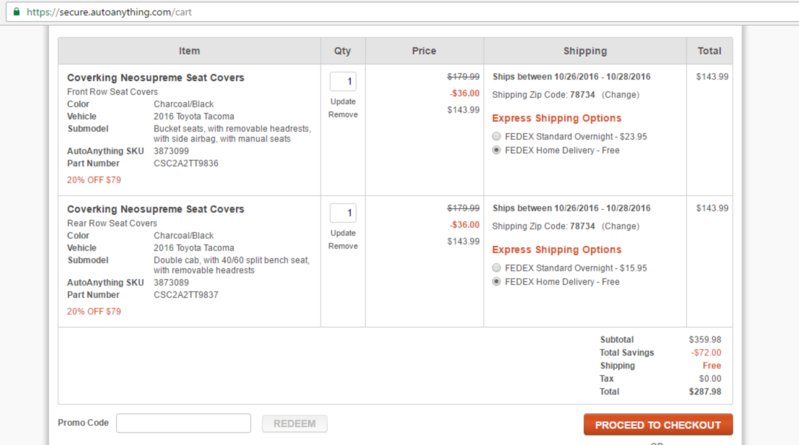Viewport: 799px width, 445px height.
Task: Remove Front Row Seat Covers from cart
Action: tap(343, 115)
